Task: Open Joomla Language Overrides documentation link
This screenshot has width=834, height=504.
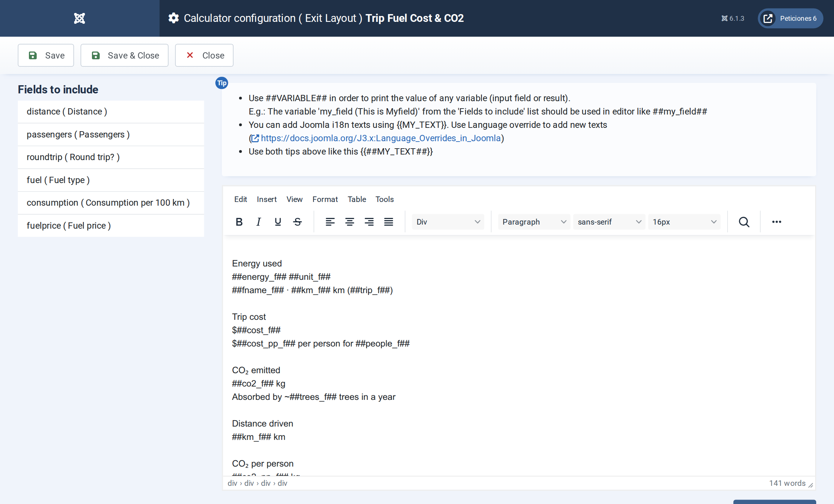Action: point(376,138)
